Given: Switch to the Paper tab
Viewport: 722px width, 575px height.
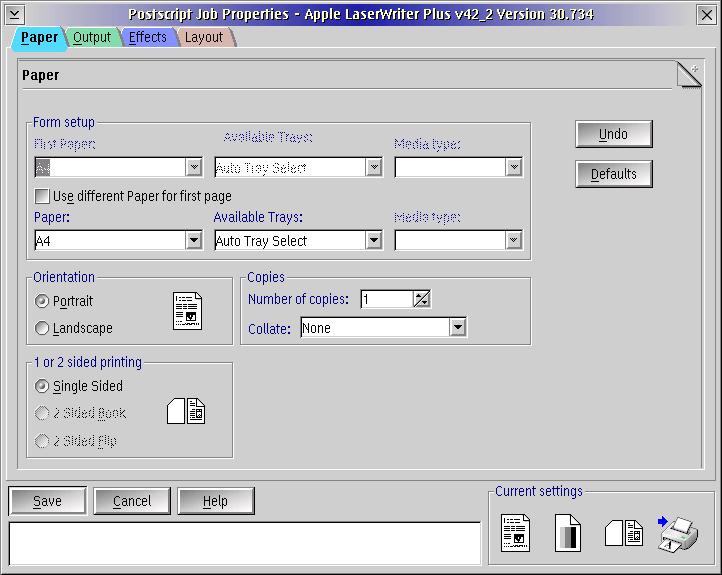Looking at the screenshot, I should click(x=39, y=37).
